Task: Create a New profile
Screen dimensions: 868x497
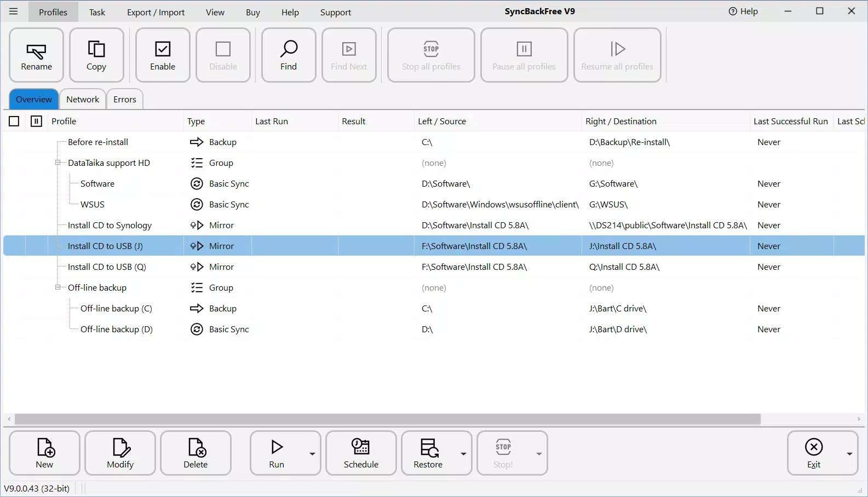Action: click(44, 453)
